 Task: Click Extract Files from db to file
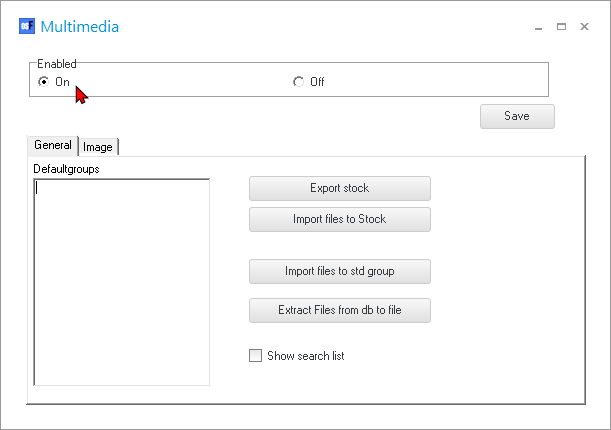pyautogui.click(x=339, y=310)
